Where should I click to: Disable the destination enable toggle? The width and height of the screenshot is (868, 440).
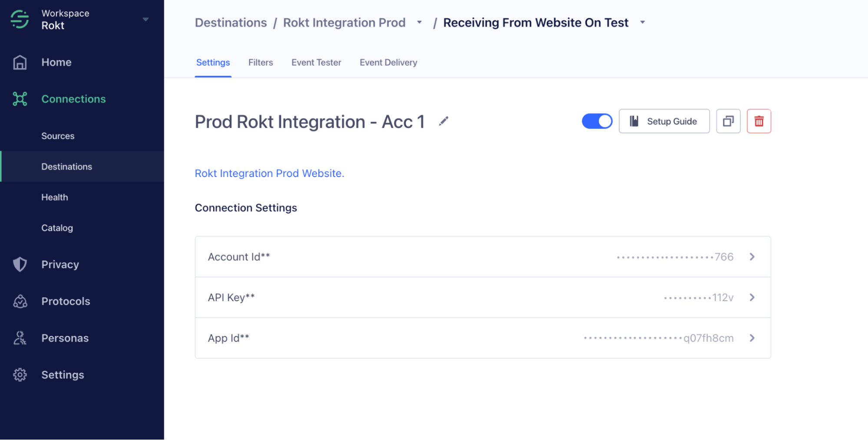click(x=597, y=121)
